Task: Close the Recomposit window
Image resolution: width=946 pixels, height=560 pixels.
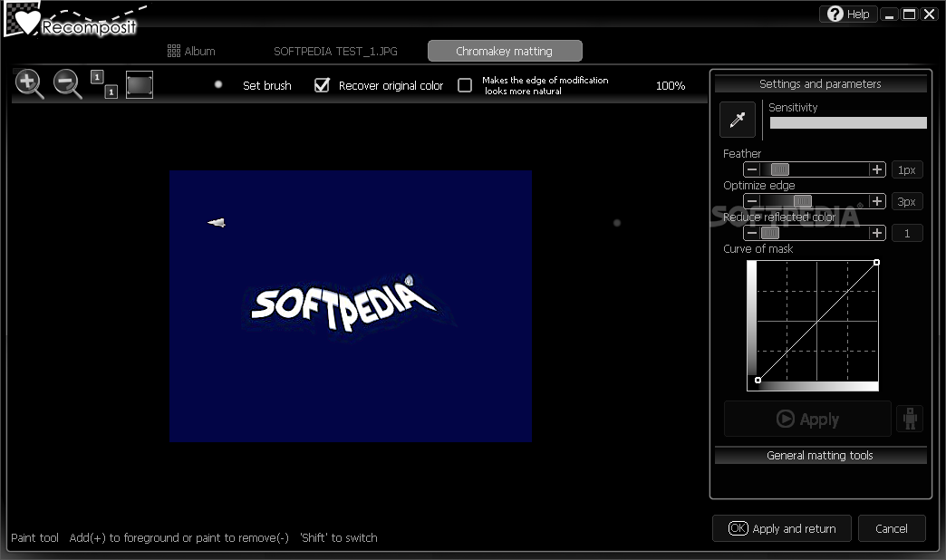Action: [930, 14]
